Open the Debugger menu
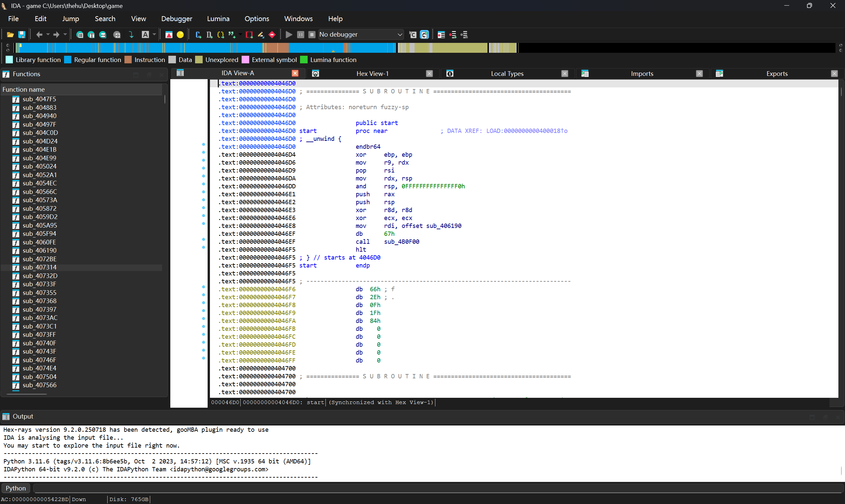The image size is (845, 504). coord(176,19)
